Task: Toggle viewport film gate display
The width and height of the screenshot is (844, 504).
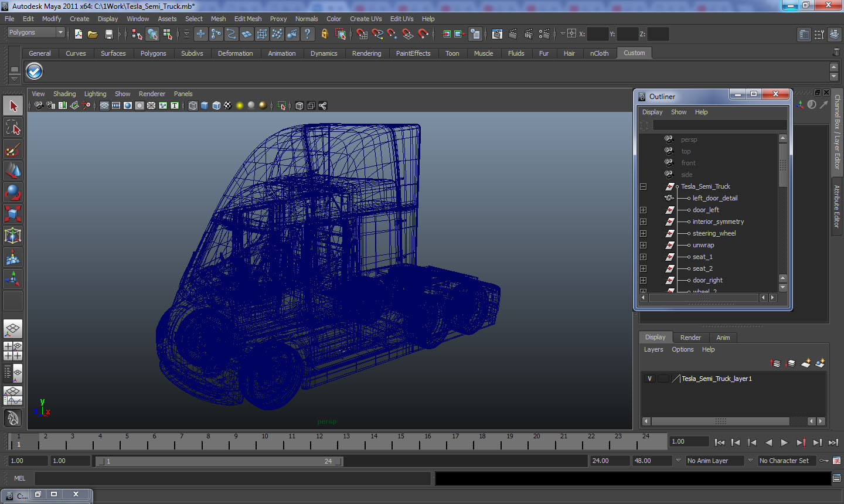Action: point(116,105)
